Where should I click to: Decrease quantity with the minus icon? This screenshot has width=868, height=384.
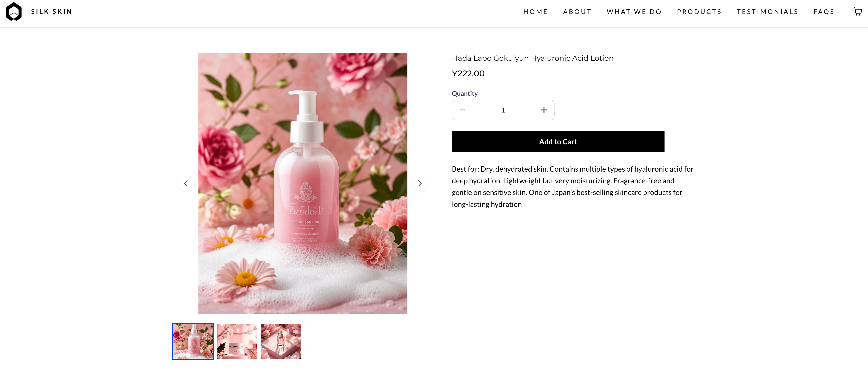point(462,110)
